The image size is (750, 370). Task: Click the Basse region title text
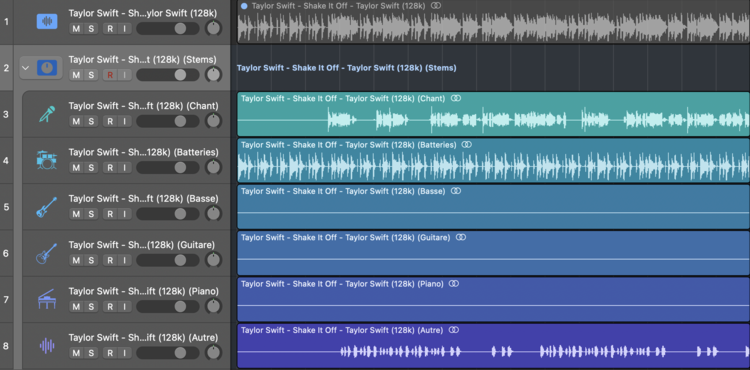pyautogui.click(x=343, y=191)
